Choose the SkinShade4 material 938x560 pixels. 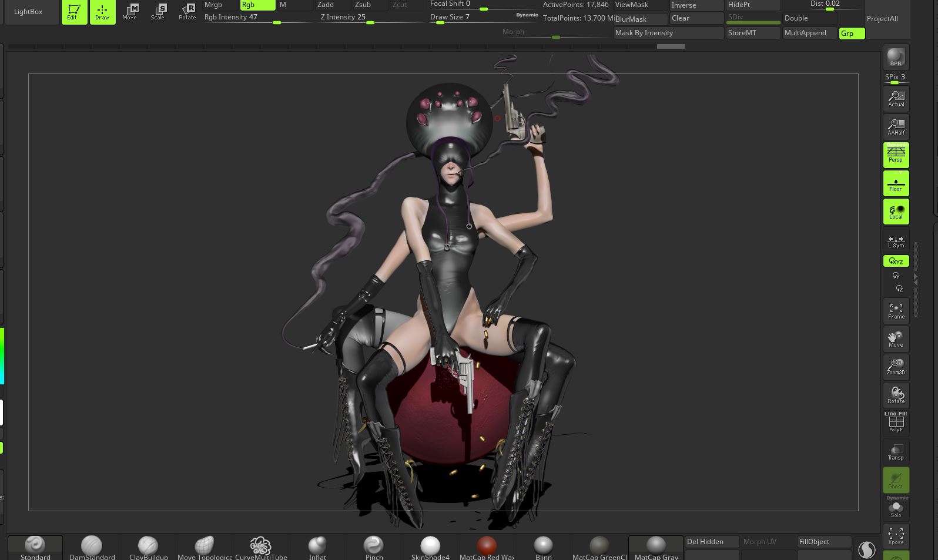tap(430, 548)
